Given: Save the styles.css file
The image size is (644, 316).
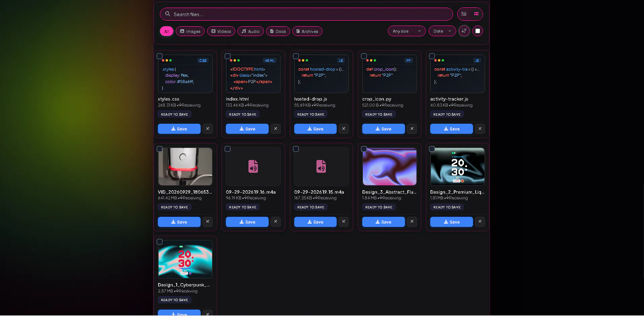Looking at the screenshot, I should (179, 129).
